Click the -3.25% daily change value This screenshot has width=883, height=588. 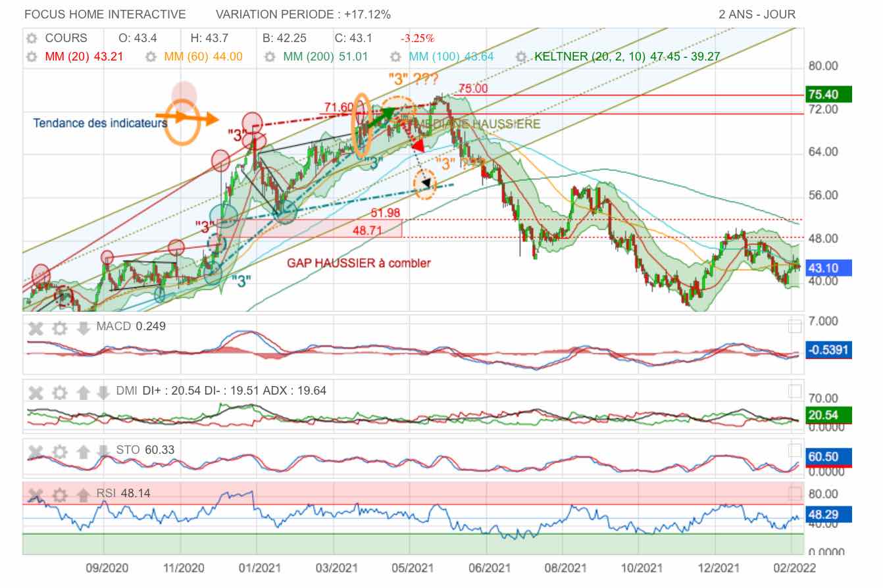coord(417,38)
